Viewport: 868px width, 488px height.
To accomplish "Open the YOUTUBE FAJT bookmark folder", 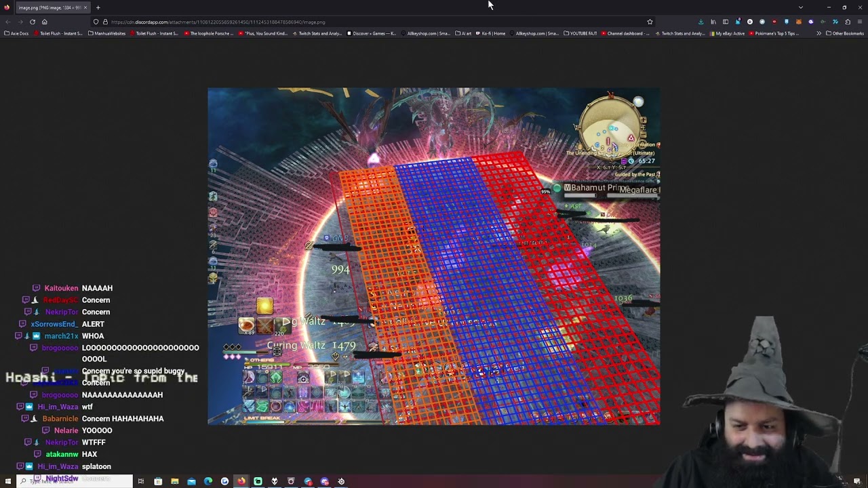I will coord(580,33).
